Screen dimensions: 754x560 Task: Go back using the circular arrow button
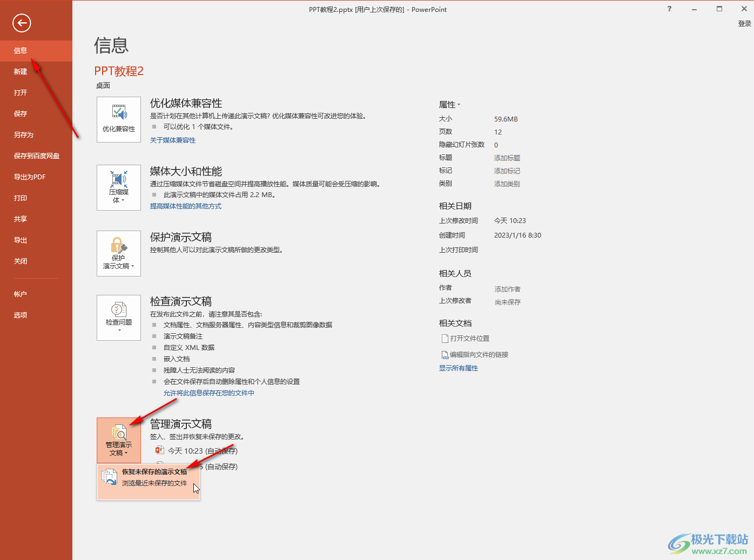coord(22,23)
